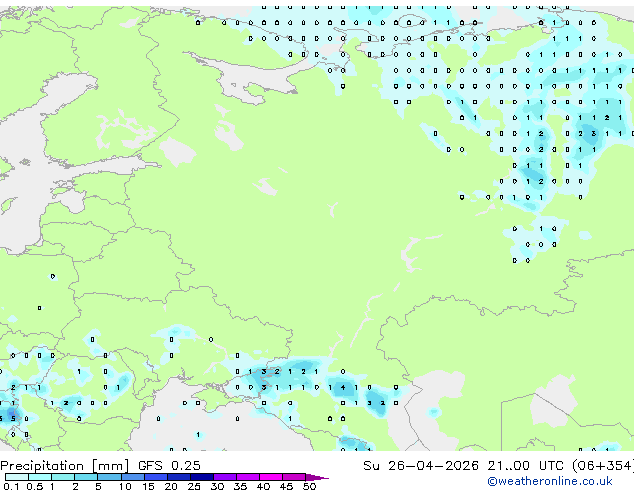
Task: Click the "Su 26-04-2026" forecast date
Action: click(x=421, y=466)
